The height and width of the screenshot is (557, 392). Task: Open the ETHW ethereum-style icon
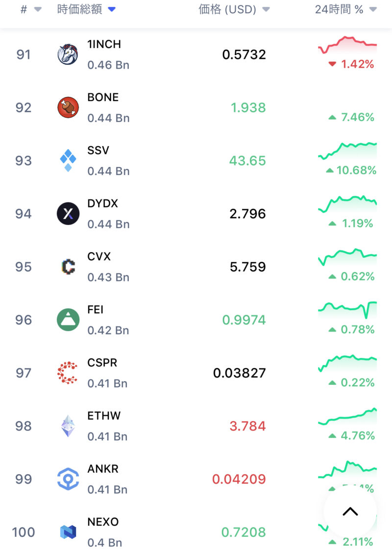68,426
